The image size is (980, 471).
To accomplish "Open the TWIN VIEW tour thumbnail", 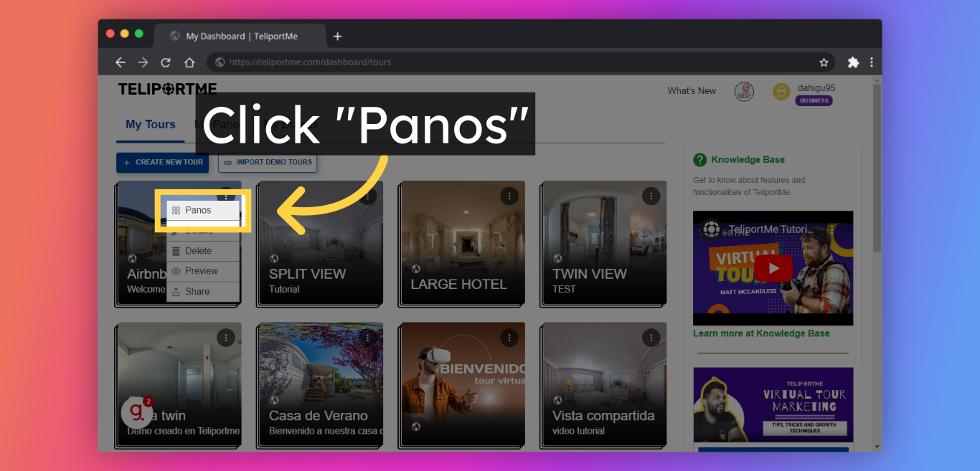I will [603, 242].
